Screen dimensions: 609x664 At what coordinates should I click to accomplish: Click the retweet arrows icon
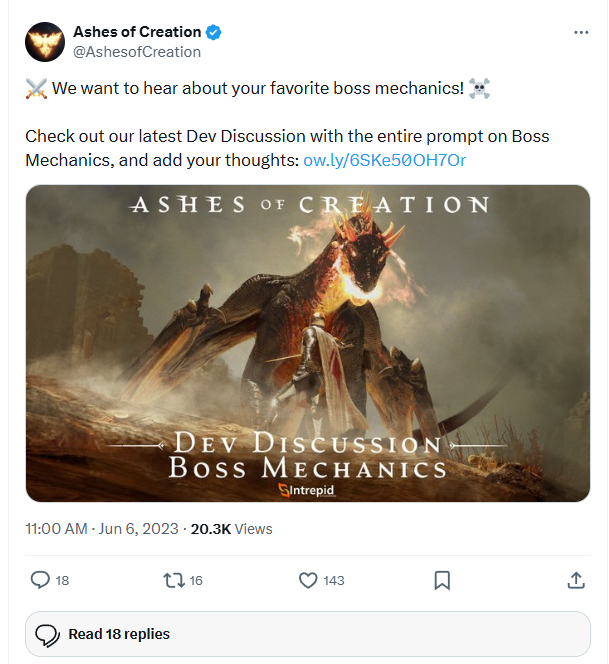coord(174,580)
